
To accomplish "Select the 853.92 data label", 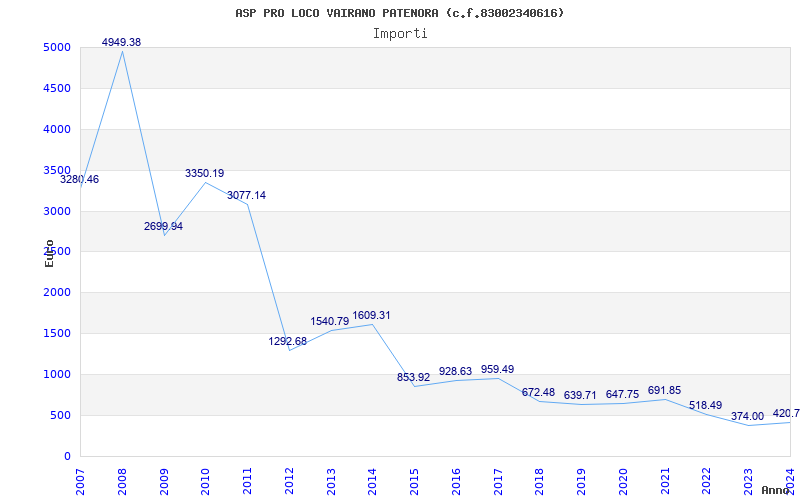I will pyautogui.click(x=414, y=378).
